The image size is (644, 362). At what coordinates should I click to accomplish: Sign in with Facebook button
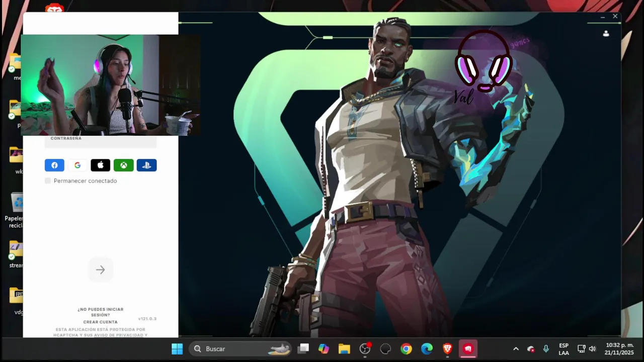click(x=54, y=165)
